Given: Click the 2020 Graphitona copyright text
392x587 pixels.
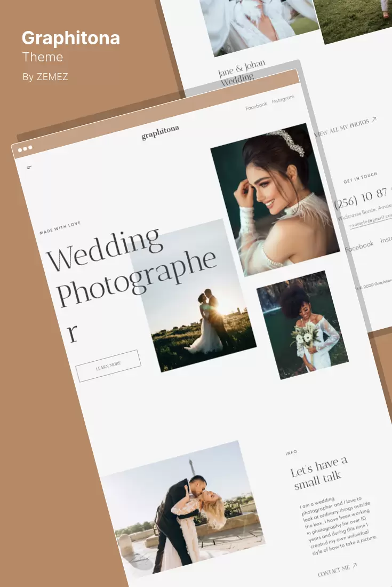Looking at the screenshot, I should tap(375, 283).
